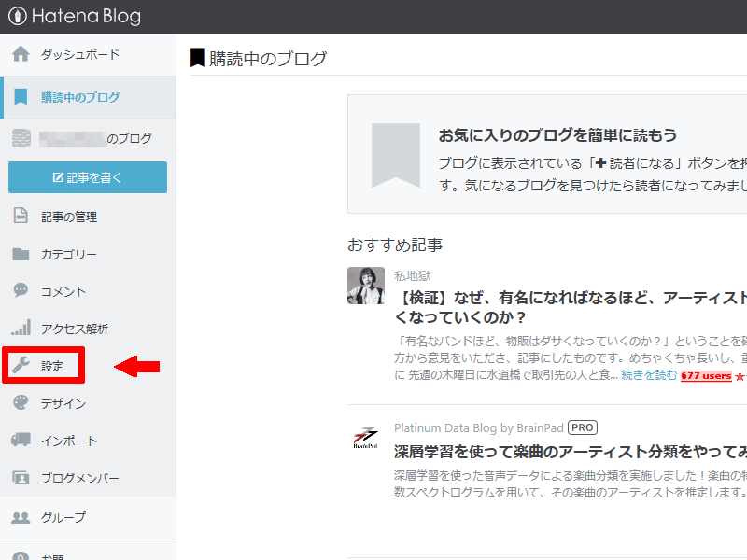The height and width of the screenshot is (560, 747).
Task: Click the BrainPad logo thumbnail
Action: tap(365, 438)
